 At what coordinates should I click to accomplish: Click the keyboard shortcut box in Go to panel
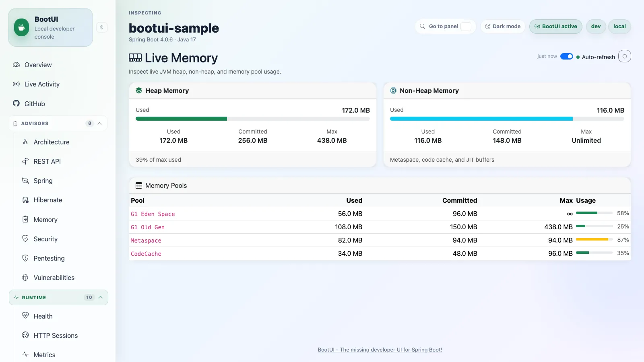tap(466, 27)
